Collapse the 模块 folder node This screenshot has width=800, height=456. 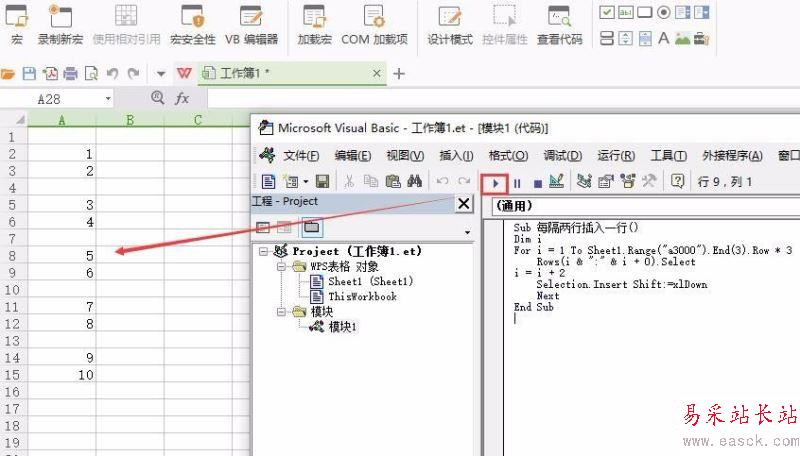(281, 312)
